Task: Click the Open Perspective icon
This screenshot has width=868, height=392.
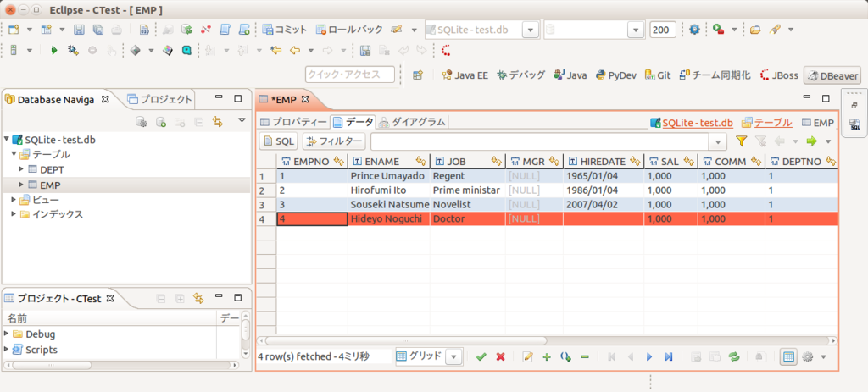Action: (x=418, y=75)
